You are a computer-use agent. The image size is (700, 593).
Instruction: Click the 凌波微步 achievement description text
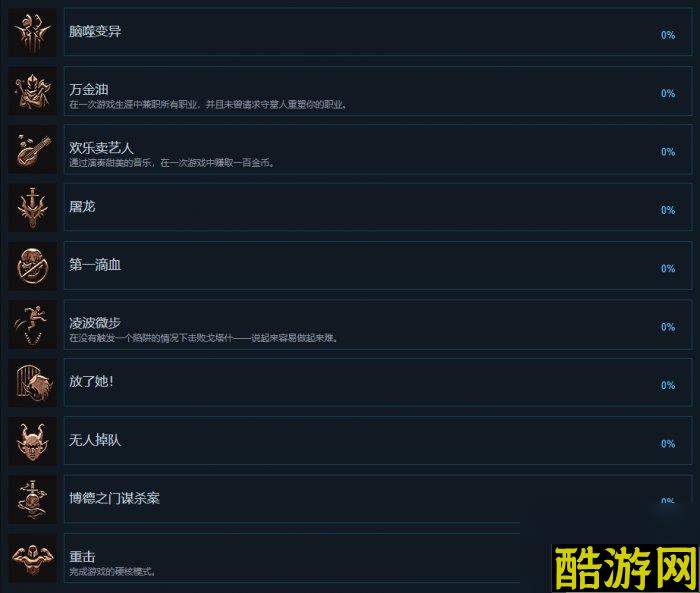(x=204, y=338)
